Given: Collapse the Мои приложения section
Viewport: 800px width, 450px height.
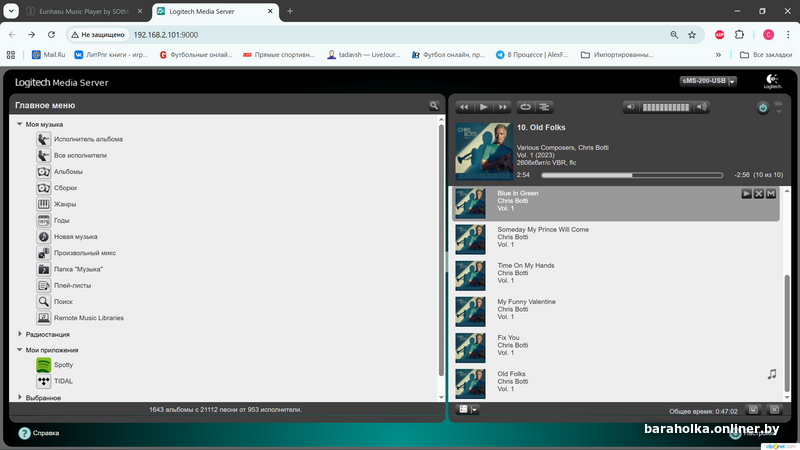Looking at the screenshot, I should tap(19, 350).
